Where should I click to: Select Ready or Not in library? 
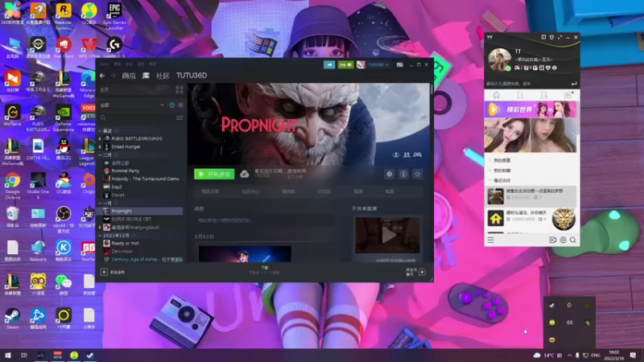(x=125, y=244)
